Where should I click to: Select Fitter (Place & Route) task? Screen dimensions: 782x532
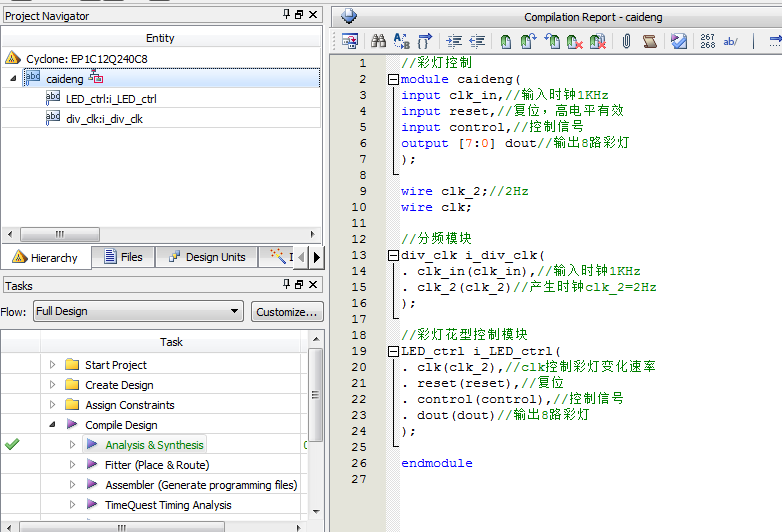(x=157, y=465)
